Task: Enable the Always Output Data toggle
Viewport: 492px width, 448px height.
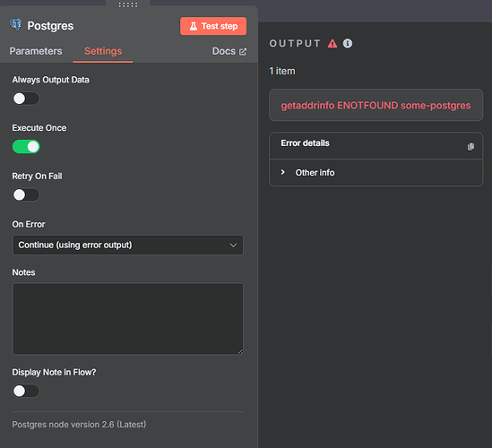Action: tap(26, 99)
